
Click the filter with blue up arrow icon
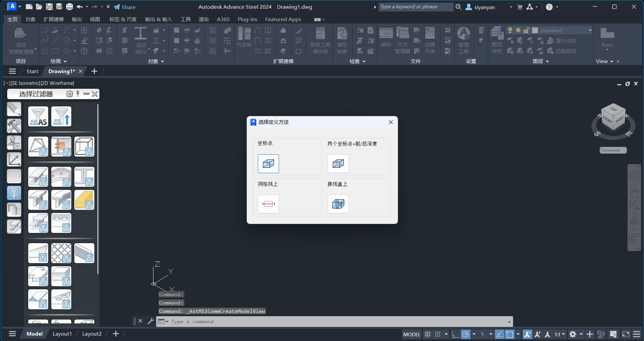[61, 116]
